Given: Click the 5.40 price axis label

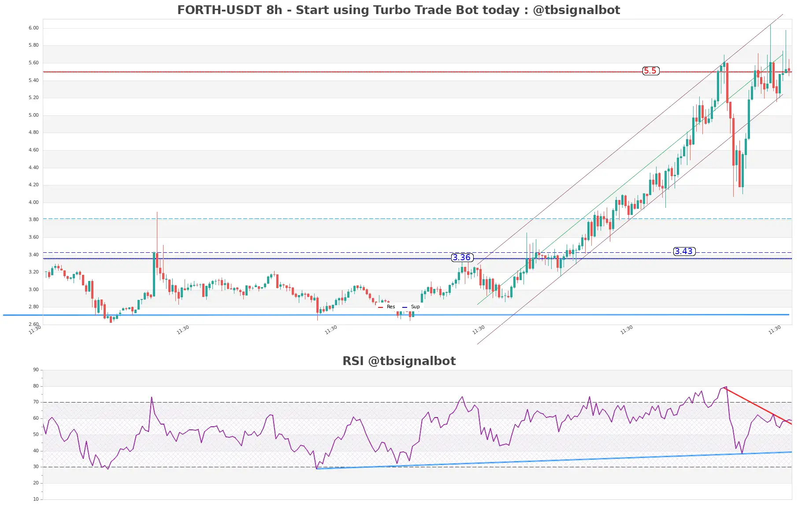Looking at the screenshot, I should pos(33,81).
